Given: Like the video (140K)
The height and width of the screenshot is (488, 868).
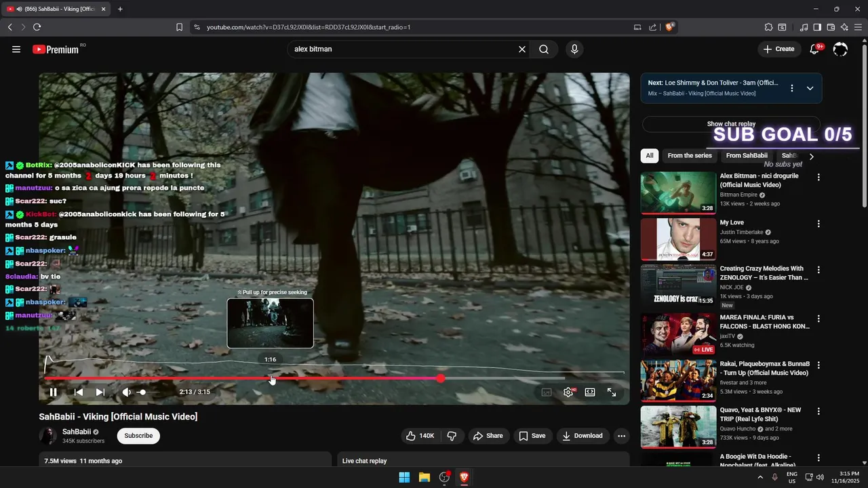Looking at the screenshot, I should point(420,436).
